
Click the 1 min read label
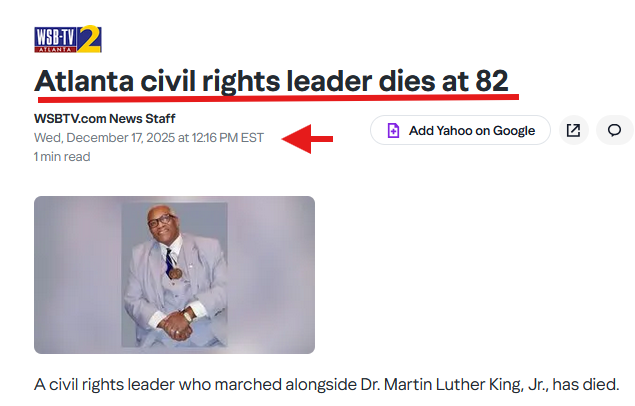(x=62, y=156)
